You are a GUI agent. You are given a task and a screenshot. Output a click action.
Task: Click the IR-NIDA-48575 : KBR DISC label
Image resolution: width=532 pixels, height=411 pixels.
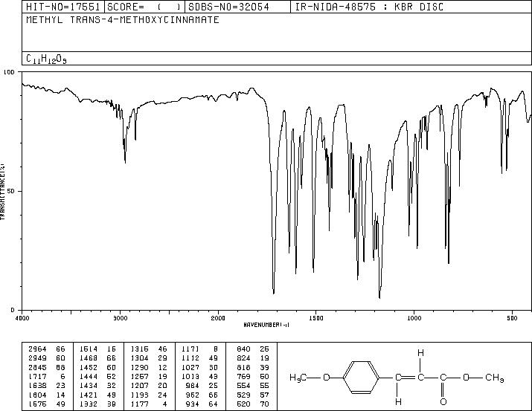[x=369, y=7]
